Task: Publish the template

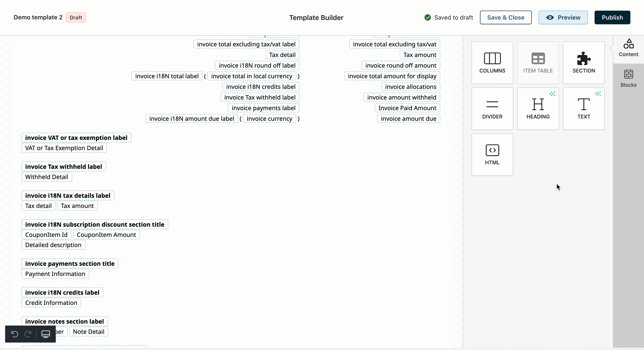Action: (612, 17)
